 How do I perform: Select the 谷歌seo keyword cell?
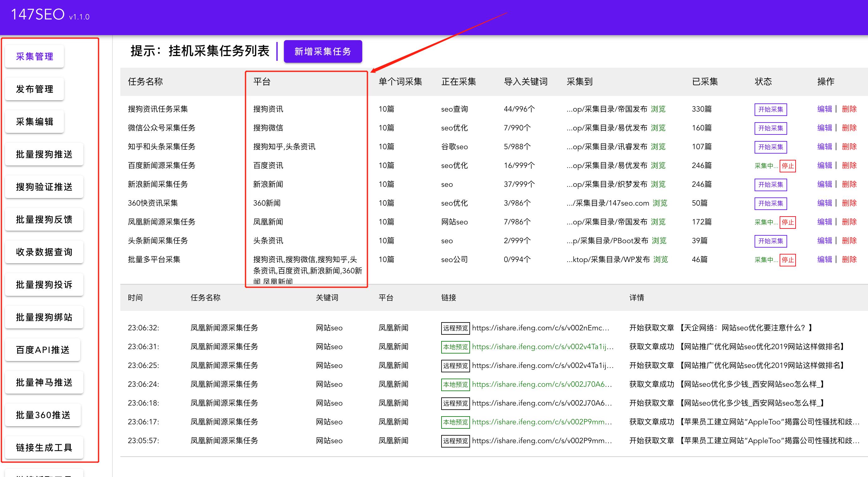tap(455, 147)
